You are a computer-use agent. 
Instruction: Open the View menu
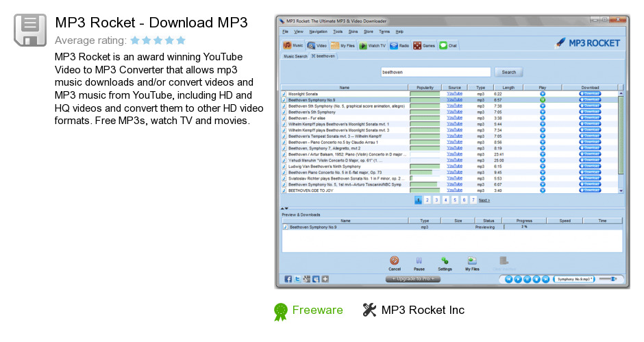[x=299, y=32]
